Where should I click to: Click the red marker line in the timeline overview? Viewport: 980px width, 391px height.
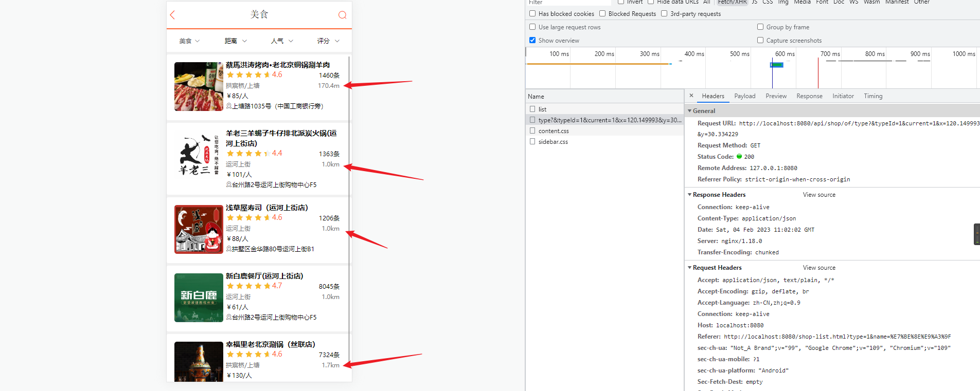pos(818,72)
